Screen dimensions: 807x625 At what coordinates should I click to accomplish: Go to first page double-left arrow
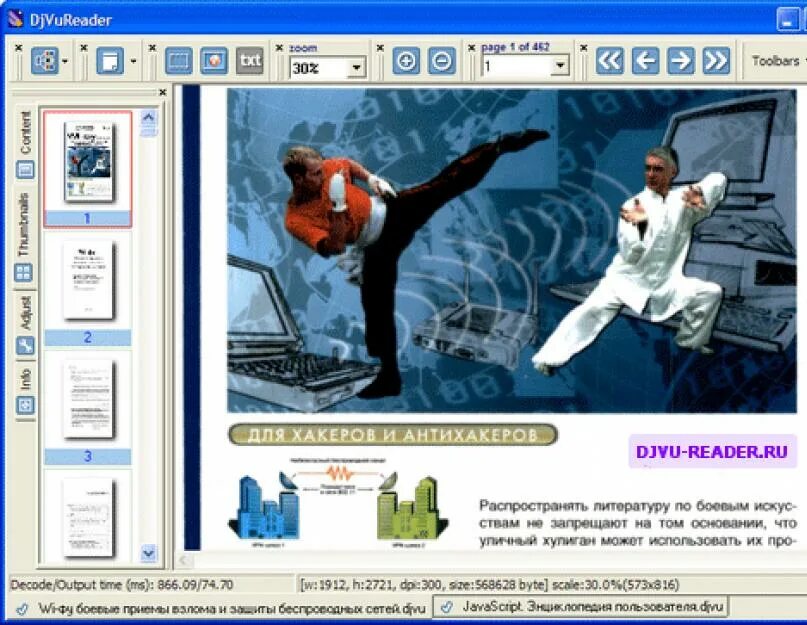610,61
